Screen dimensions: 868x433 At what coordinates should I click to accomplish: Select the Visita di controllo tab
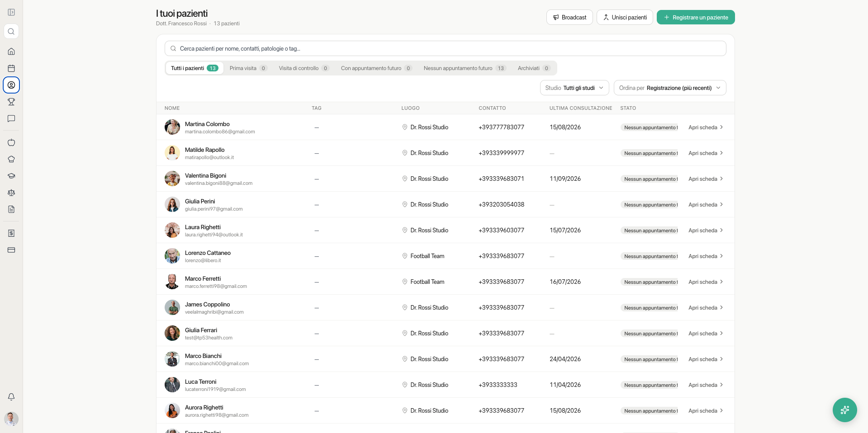coord(304,68)
